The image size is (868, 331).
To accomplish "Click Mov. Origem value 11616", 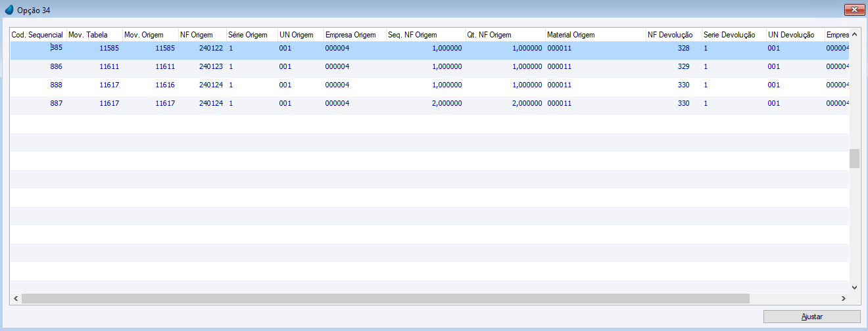I will point(165,85).
